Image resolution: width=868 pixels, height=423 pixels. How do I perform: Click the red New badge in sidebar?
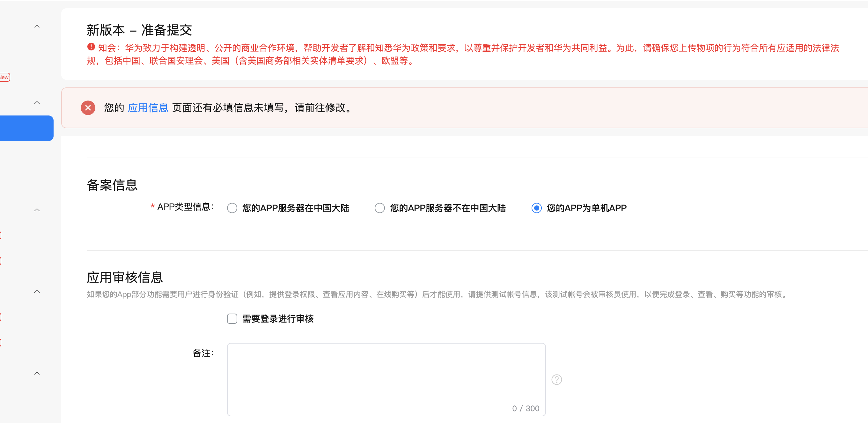pos(4,77)
